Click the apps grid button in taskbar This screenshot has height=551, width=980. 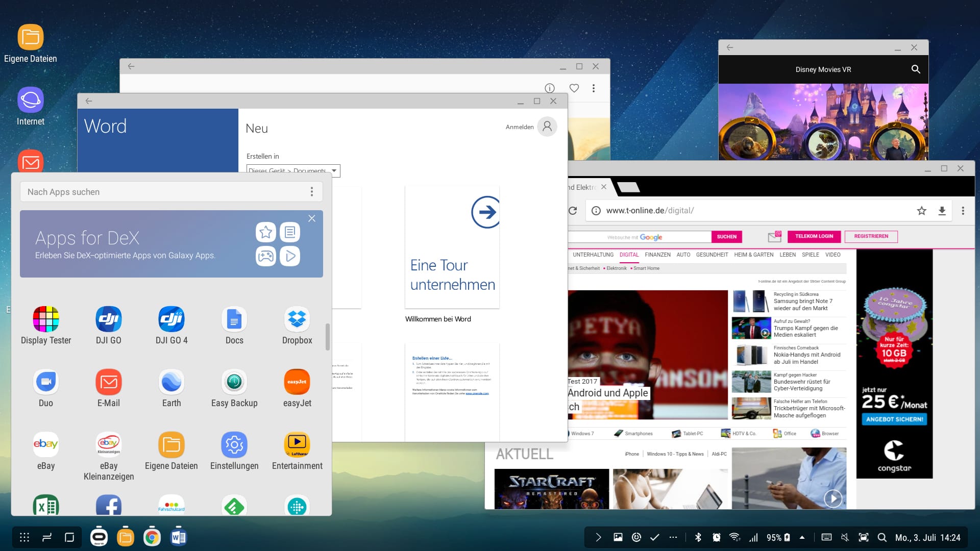point(24,537)
